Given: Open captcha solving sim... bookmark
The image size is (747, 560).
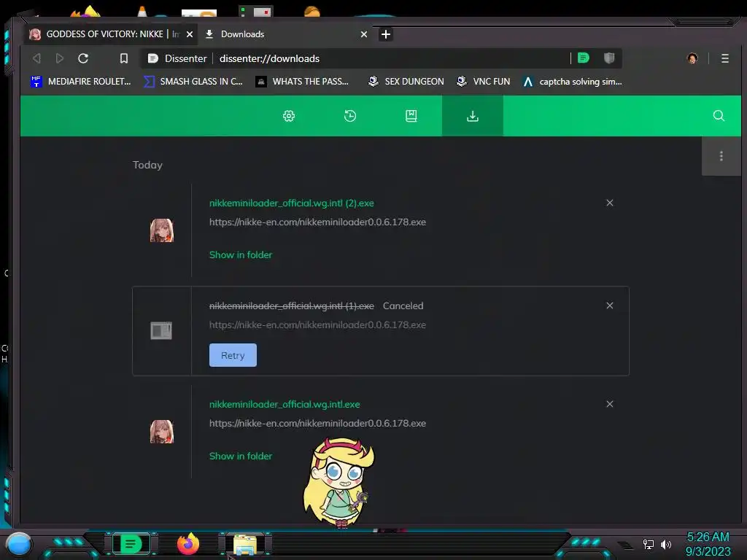Looking at the screenshot, I should coord(572,82).
